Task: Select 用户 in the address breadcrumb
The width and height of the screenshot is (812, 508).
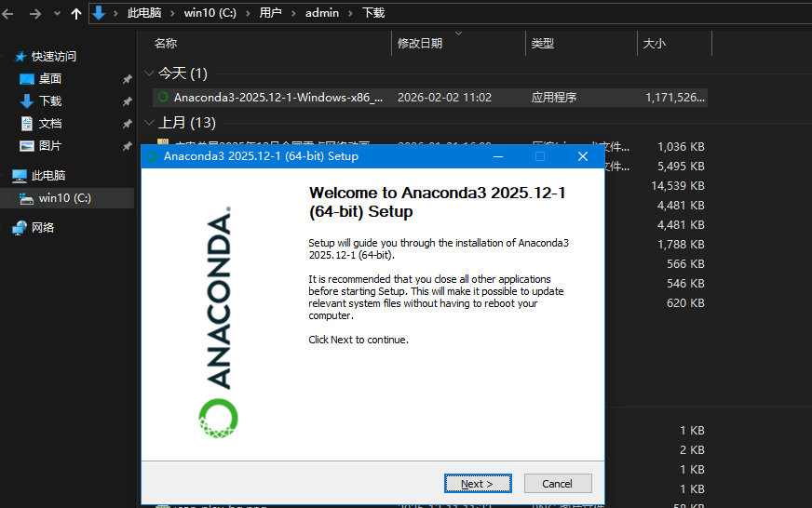Action: click(270, 13)
